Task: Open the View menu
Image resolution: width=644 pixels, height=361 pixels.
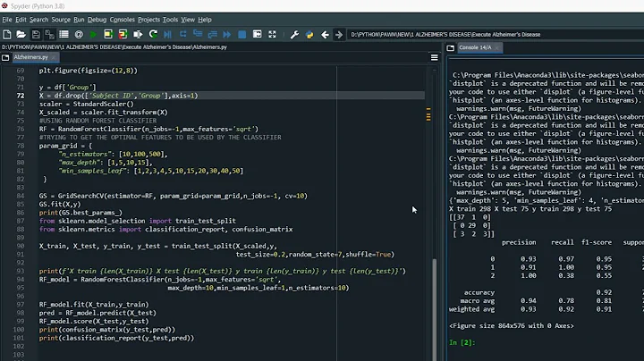Action: 188,20
